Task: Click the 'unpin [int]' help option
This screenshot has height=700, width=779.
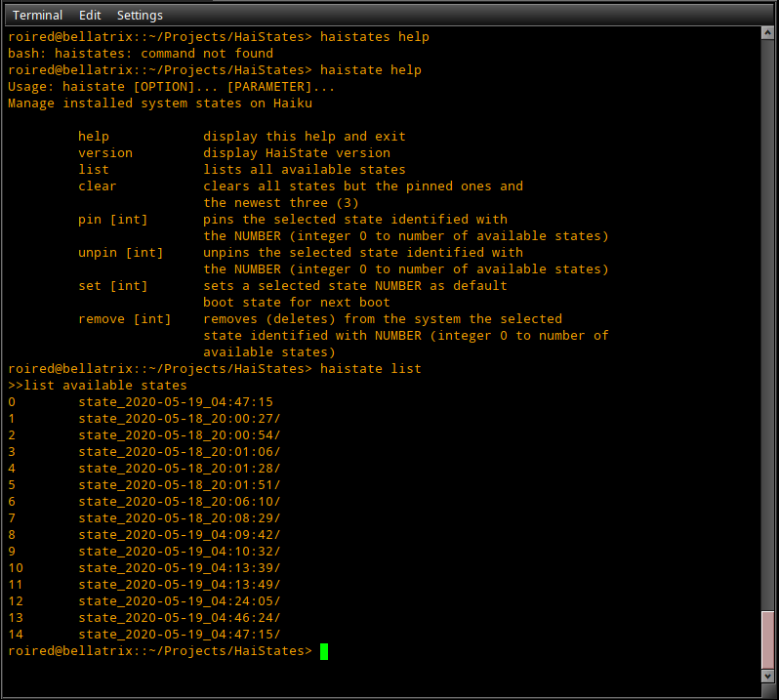Action: (x=121, y=253)
